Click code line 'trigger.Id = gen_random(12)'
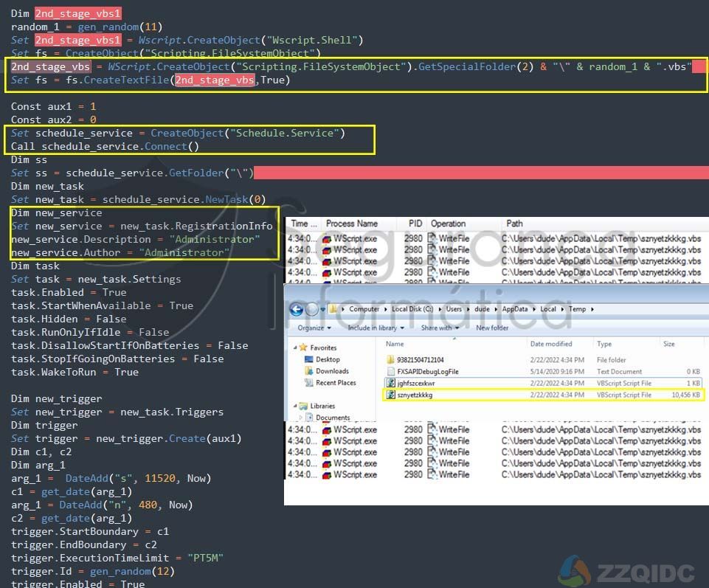This screenshot has height=588, width=709. (x=93, y=572)
